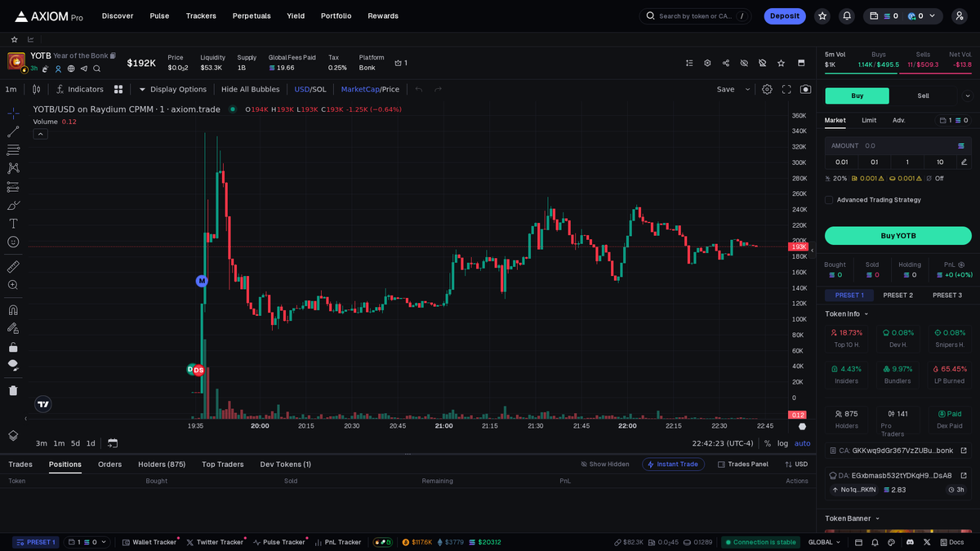This screenshot has height=551, width=980.
Task: Enable Advanced Trading Strategy checkbox
Action: pyautogui.click(x=829, y=200)
